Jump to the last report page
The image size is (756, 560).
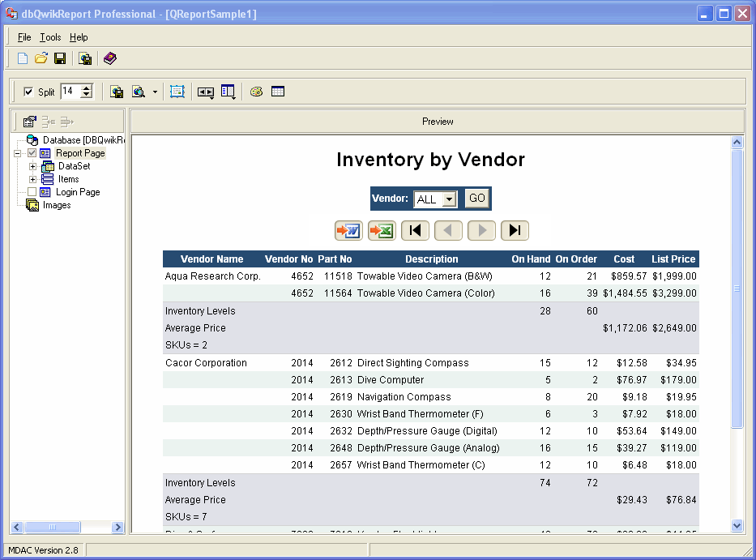(515, 231)
